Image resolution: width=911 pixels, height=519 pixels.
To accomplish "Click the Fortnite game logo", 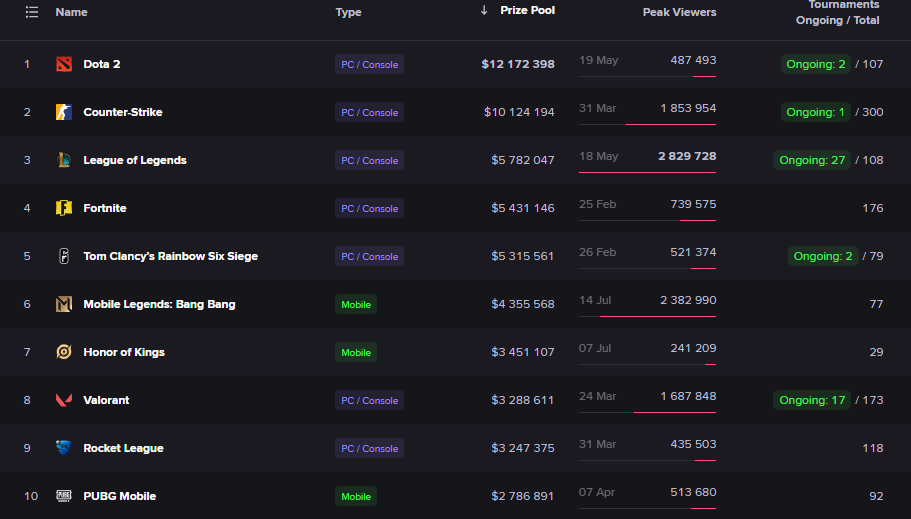I will (x=64, y=208).
